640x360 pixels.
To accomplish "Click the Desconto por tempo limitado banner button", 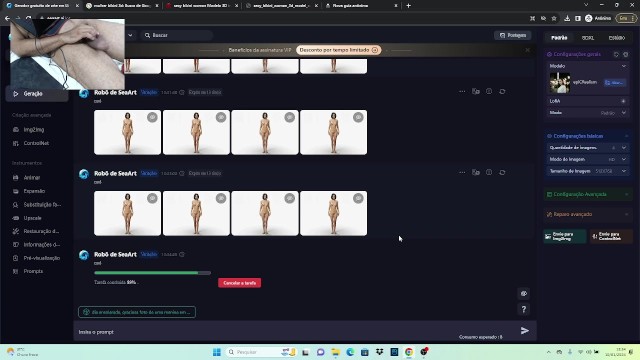I will tap(338, 50).
